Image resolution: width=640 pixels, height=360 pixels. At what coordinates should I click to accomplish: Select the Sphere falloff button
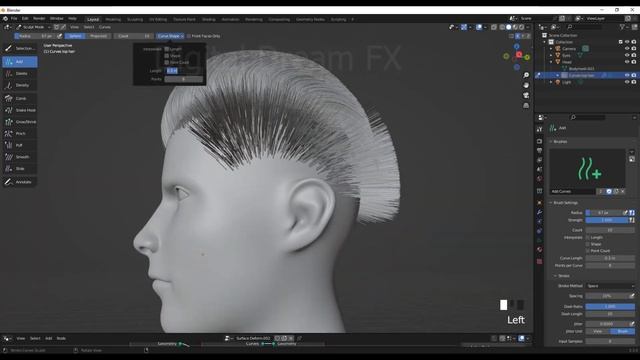[x=75, y=36]
